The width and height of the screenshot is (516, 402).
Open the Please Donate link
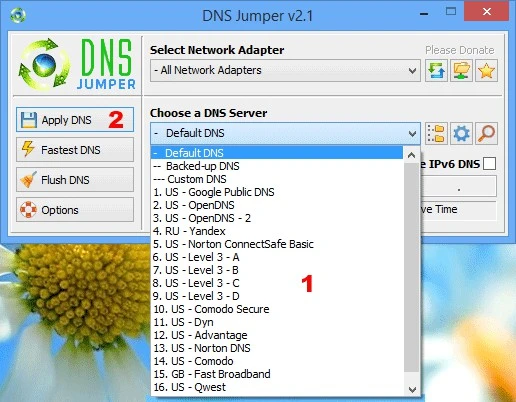460,50
